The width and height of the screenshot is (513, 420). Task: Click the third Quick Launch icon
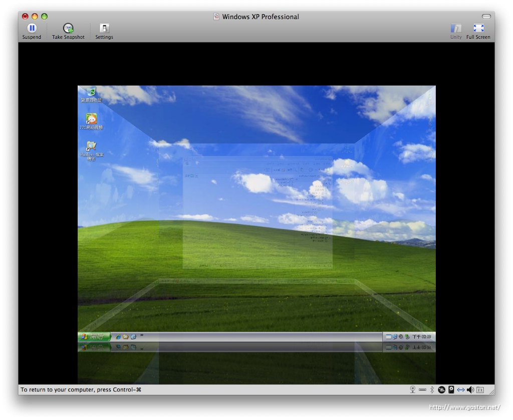point(133,336)
